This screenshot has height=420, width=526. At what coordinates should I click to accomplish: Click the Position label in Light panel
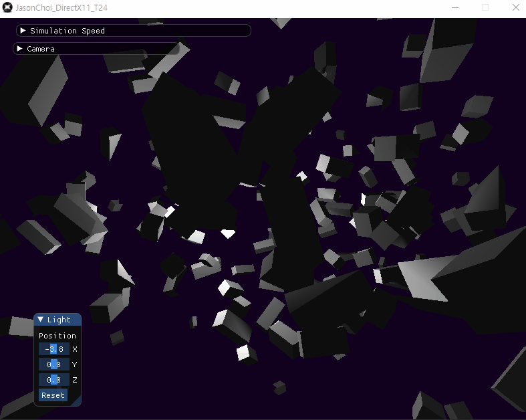pos(57,336)
